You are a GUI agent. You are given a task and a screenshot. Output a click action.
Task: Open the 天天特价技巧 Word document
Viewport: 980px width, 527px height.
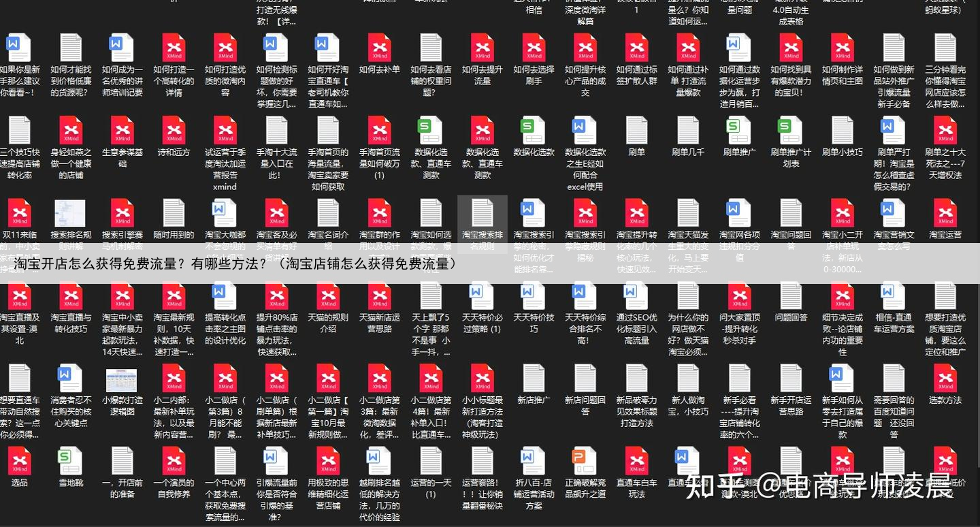pyautogui.click(x=534, y=297)
